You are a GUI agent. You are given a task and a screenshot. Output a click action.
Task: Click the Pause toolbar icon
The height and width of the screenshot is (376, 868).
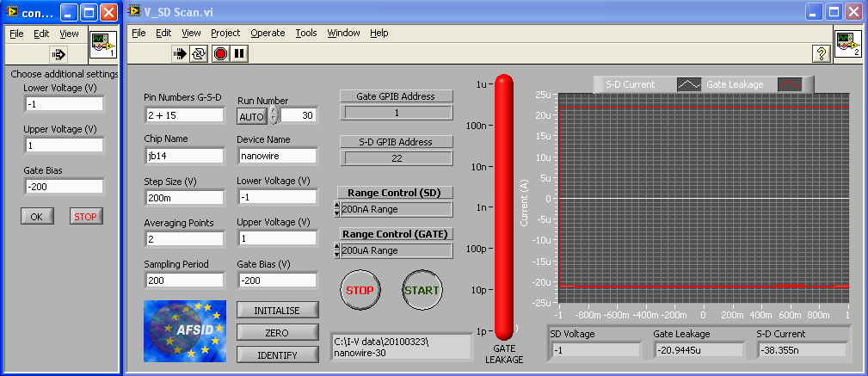240,53
